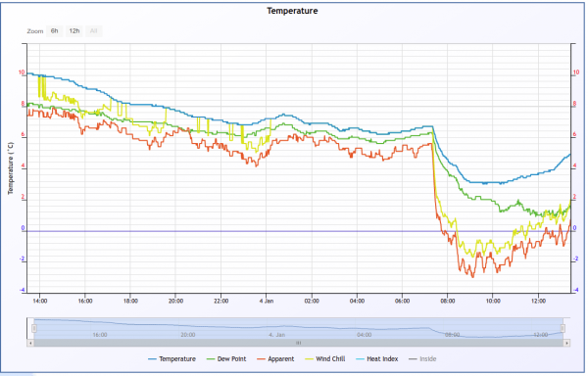
Task: Click the Zoom label
Action: (35, 31)
